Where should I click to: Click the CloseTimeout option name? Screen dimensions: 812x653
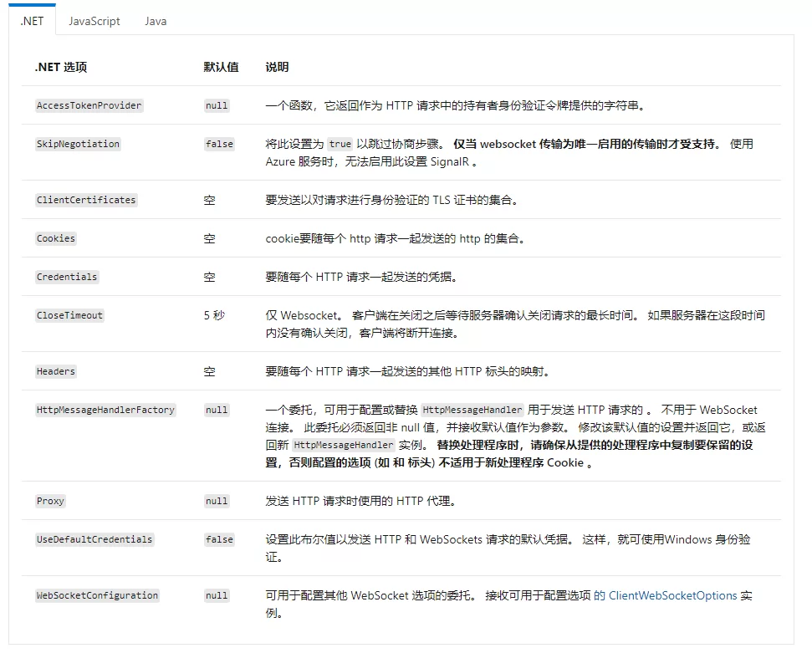click(70, 315)
